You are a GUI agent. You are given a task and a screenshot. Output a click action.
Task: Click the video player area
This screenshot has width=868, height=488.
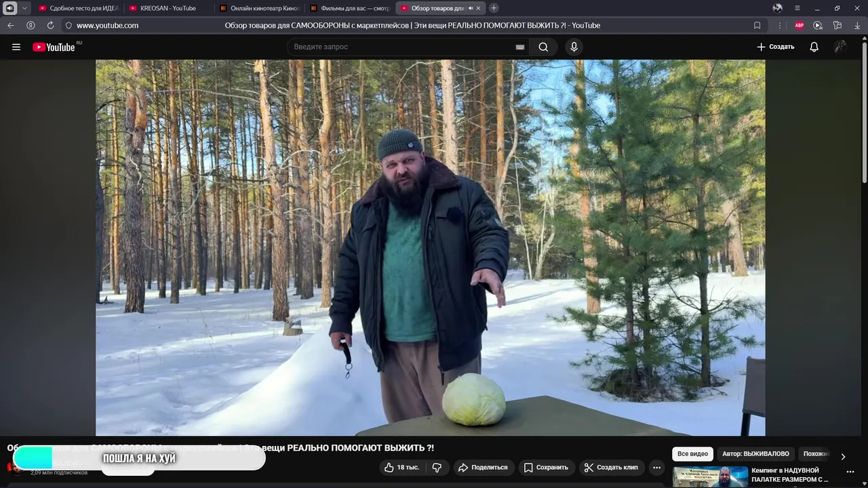point(430,247)
